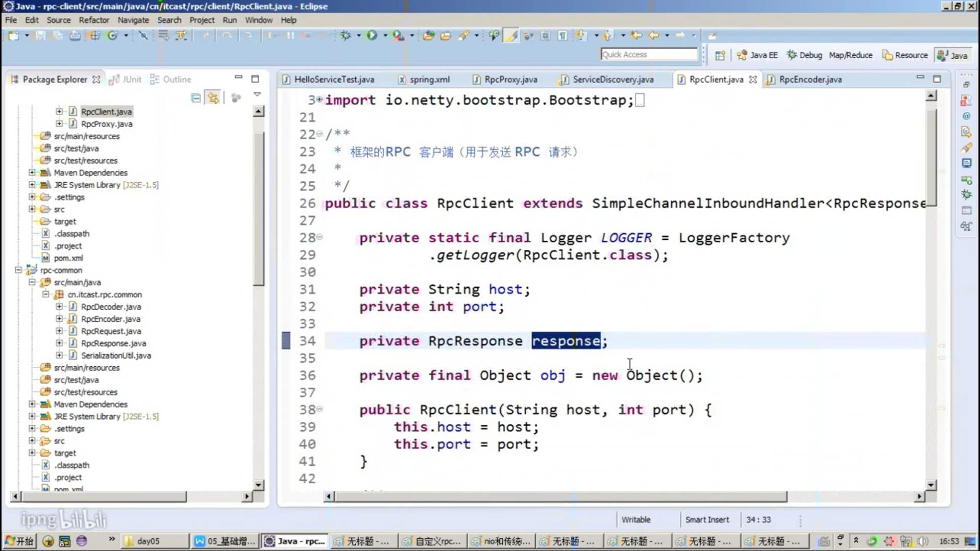This screenshot has height=551, width=980.
Task: Switch to the JUnit view tab
Action: (126, 80)
